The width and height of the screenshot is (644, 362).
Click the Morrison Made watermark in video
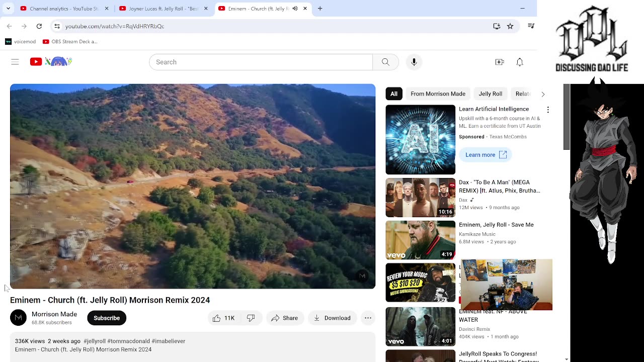pyautogui.click(x=362, y=276)
